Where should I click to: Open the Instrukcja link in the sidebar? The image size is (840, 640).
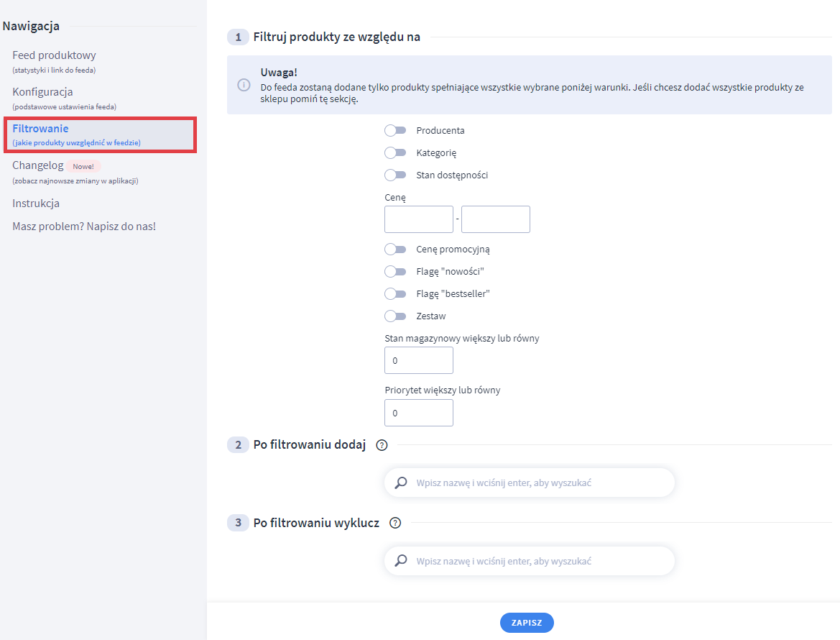[x=36, y=204]
